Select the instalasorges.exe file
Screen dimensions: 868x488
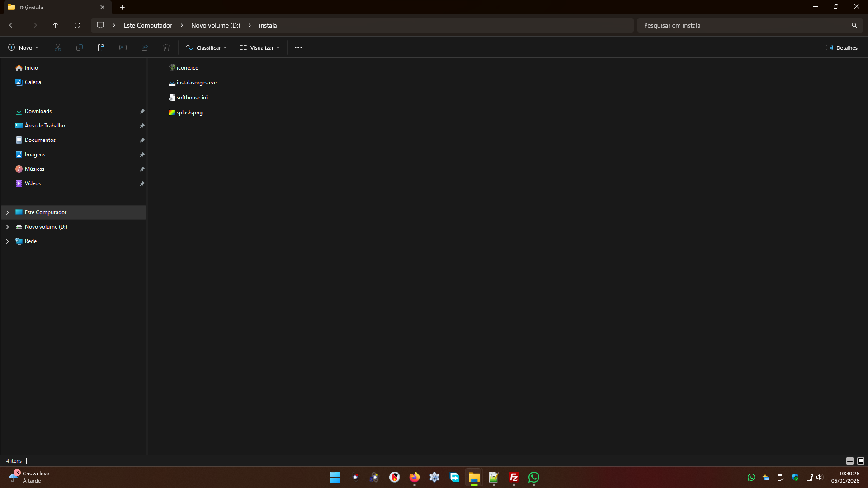click(x=196, y=83)
